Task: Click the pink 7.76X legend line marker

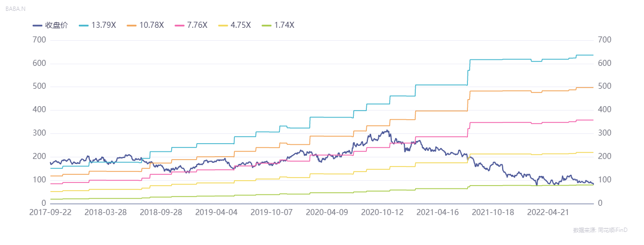Action: coord(180,26)
